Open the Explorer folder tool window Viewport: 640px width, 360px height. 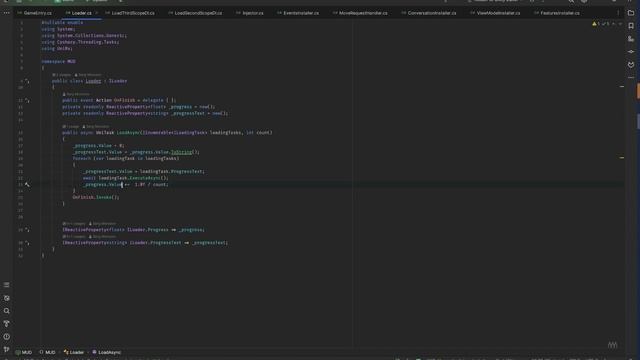tap(631, 13)
